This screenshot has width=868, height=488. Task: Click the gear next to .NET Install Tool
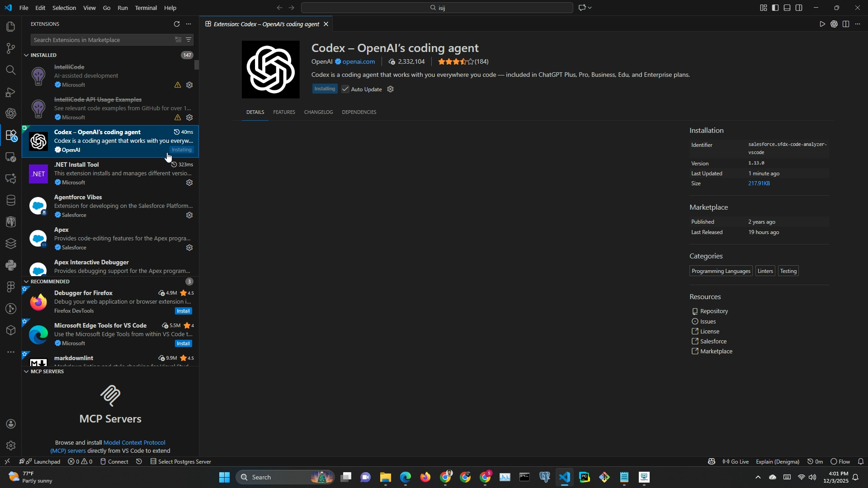(x=190, y=183)
